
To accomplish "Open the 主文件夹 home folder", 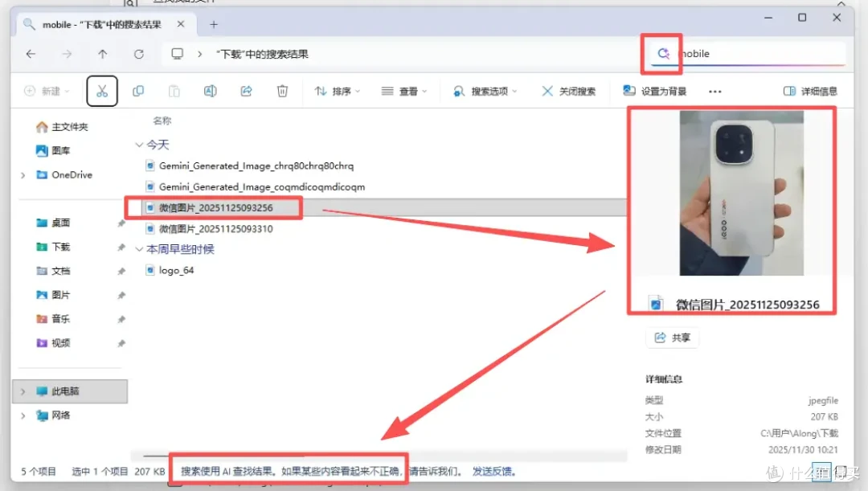I will pos(61,127).
